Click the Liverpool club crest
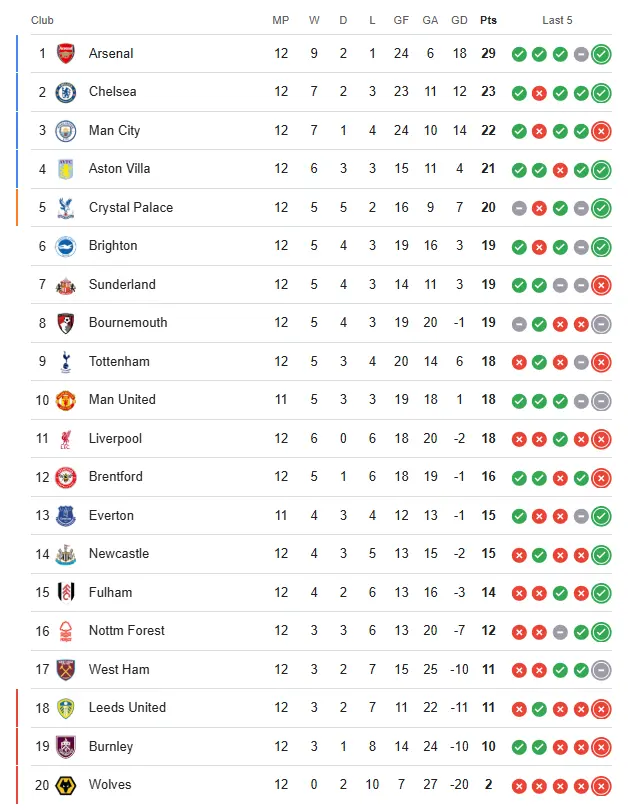This screenshot has height=812, width=632. tap(66, 439)
